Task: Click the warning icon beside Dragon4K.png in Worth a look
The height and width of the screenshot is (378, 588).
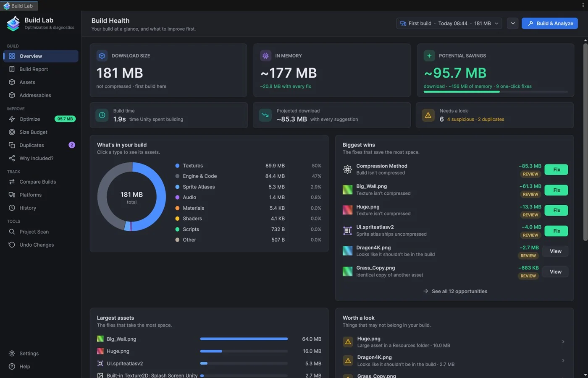Action: point(348,361)
